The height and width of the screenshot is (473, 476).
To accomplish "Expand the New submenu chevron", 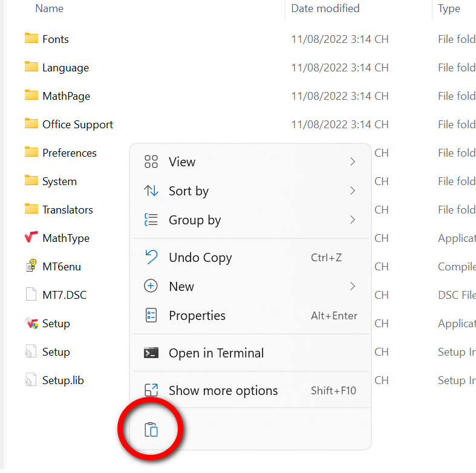I will tap(353, 286).
